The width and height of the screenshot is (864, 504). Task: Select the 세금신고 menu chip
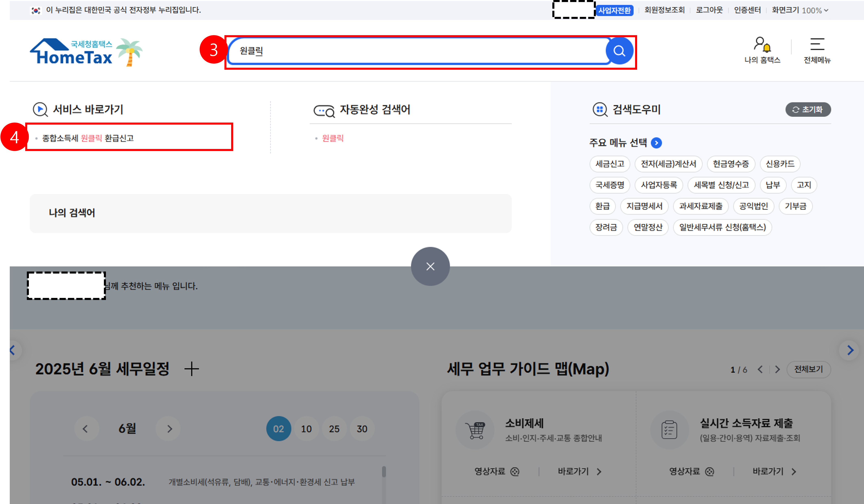point(610,164)
